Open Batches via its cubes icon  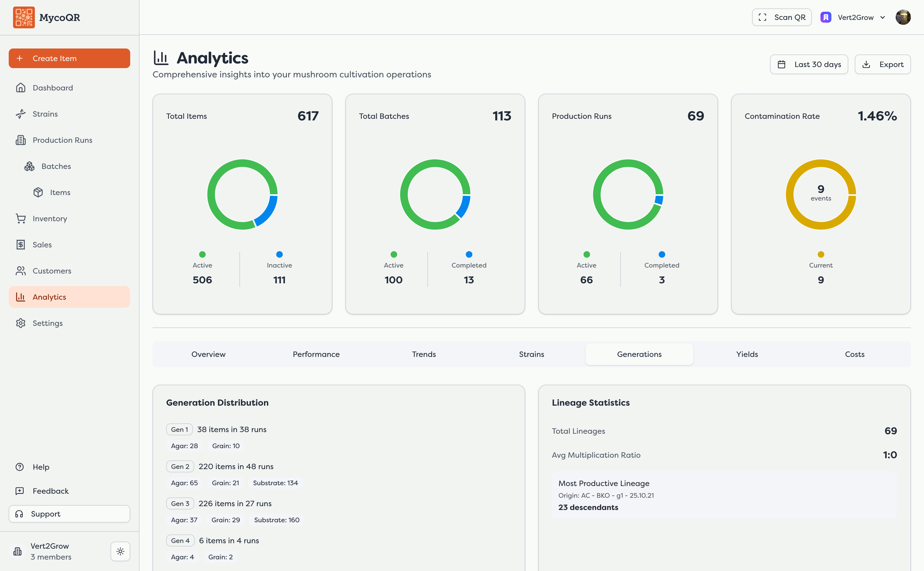point(29,166)
